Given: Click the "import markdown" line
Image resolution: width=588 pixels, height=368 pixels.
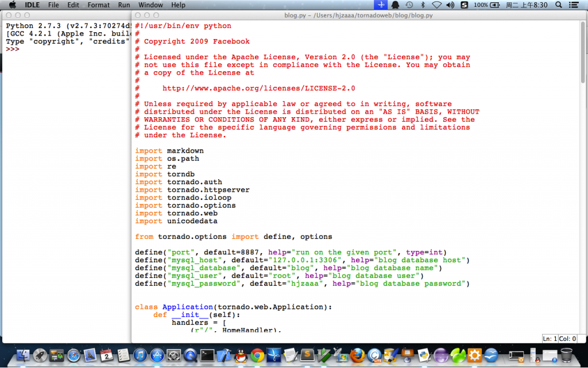Looking at the screenshot, I should pyautogui.click(x=169, y=150).
